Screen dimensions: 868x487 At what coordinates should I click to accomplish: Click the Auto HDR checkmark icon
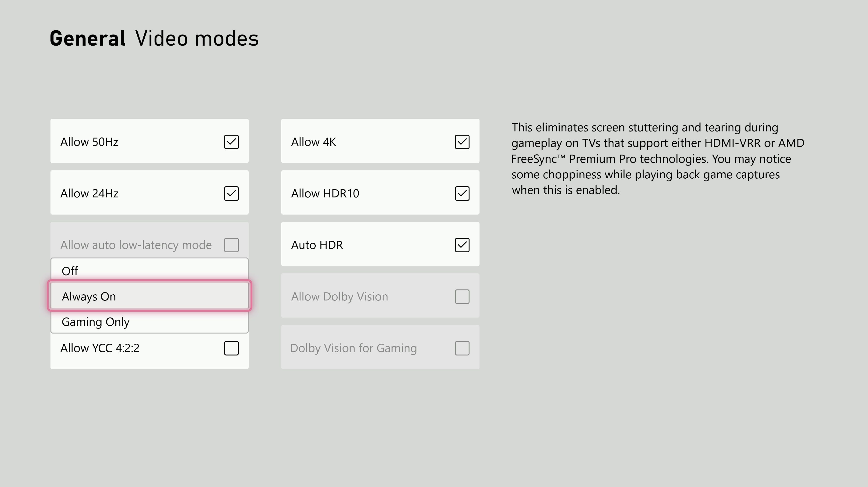[x=462, y=245]
